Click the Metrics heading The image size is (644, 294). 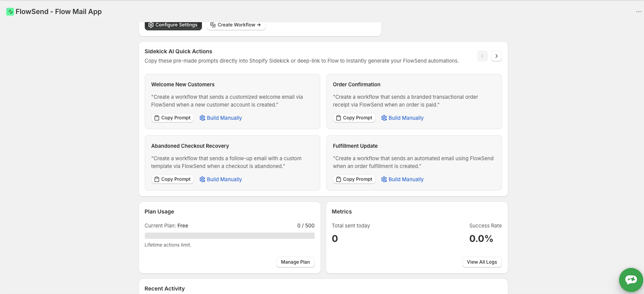(342, 212)
